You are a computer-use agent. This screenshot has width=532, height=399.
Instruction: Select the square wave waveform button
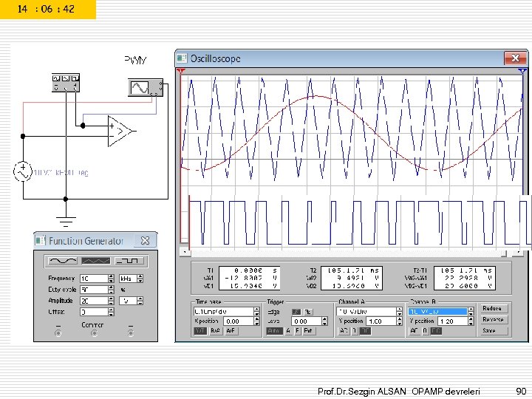pos(129,261)
